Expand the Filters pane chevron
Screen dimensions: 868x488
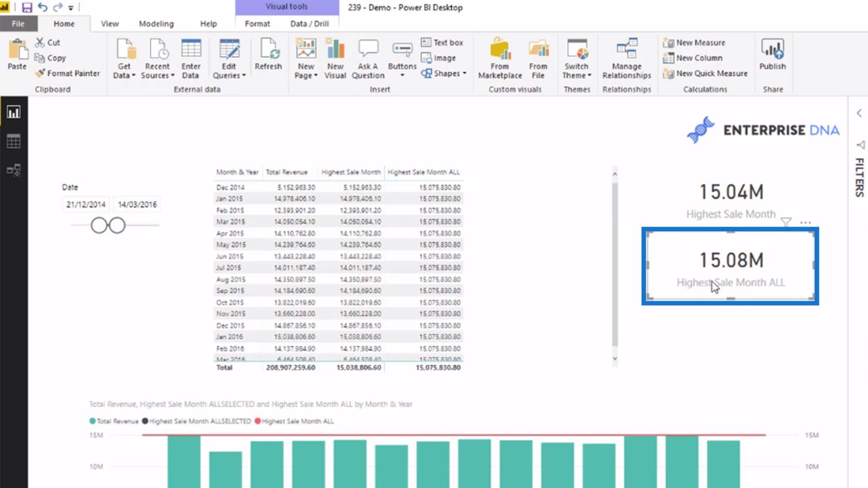(859, 113)
